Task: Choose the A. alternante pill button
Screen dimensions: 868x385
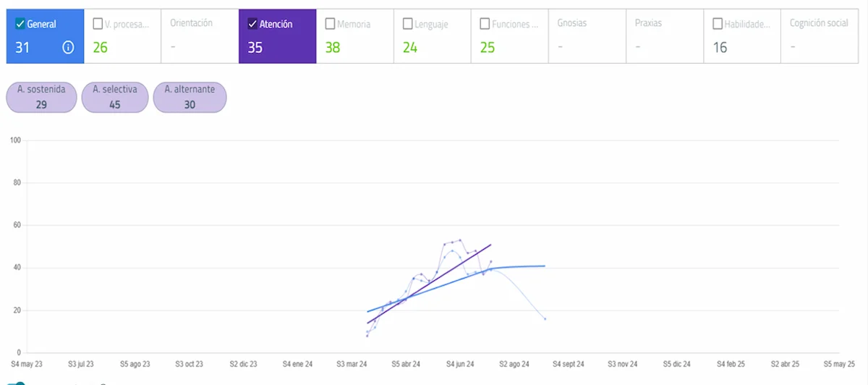Action: (189, 97)
